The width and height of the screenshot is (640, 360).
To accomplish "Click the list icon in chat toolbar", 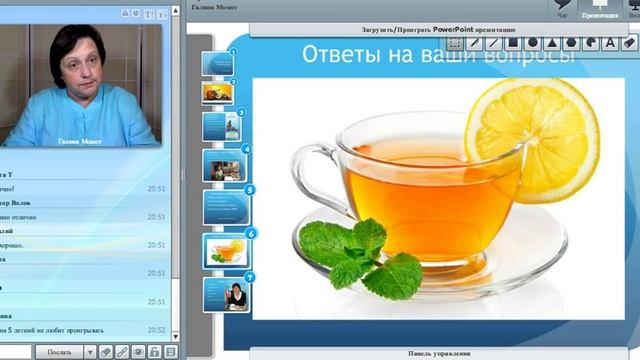I will point(171,352).
